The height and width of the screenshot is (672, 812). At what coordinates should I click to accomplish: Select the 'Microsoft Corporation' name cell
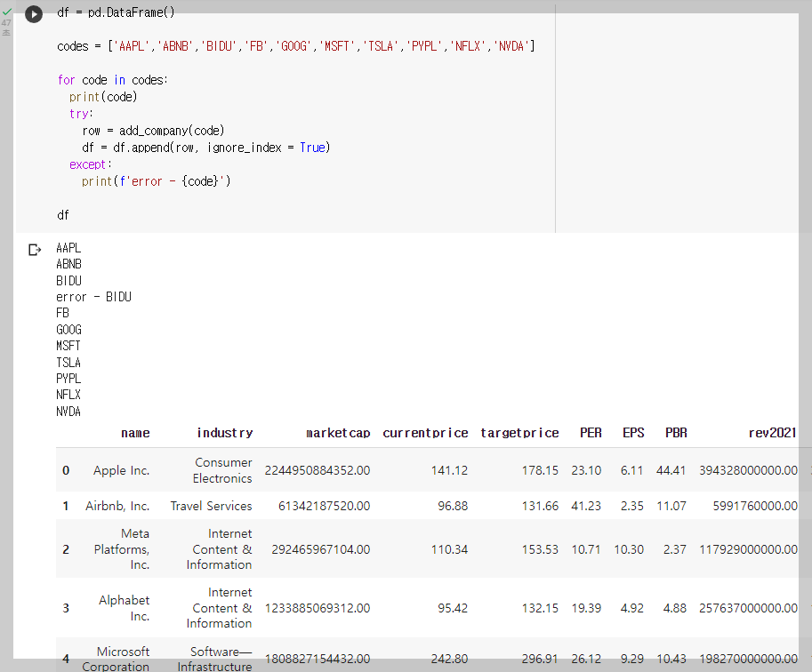coord(116,659)
